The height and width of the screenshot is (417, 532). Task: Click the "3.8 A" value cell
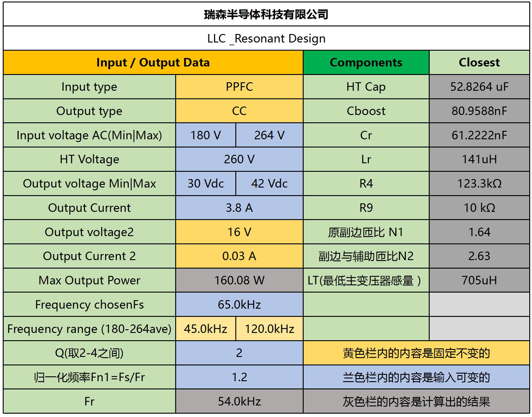pos(239,208)
